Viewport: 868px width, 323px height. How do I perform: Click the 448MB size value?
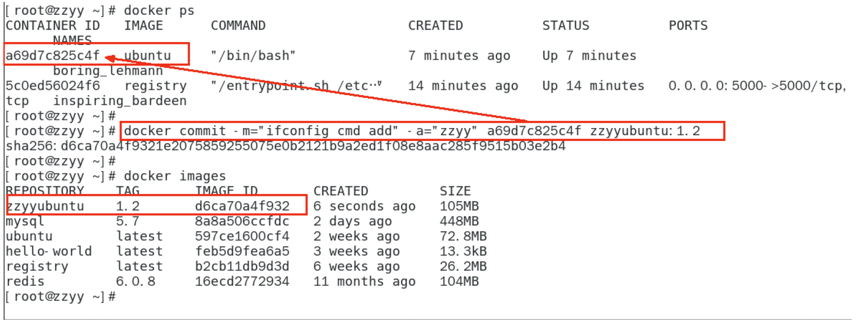coord(459,221)
